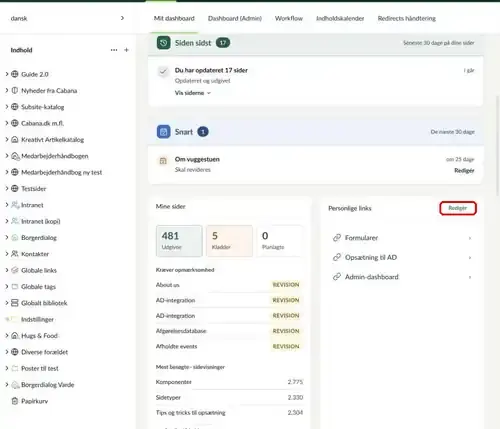Viewport: 500px width, 429px height.
Task: Open Komponenter in most visited list
Action: tap(229, 382)
